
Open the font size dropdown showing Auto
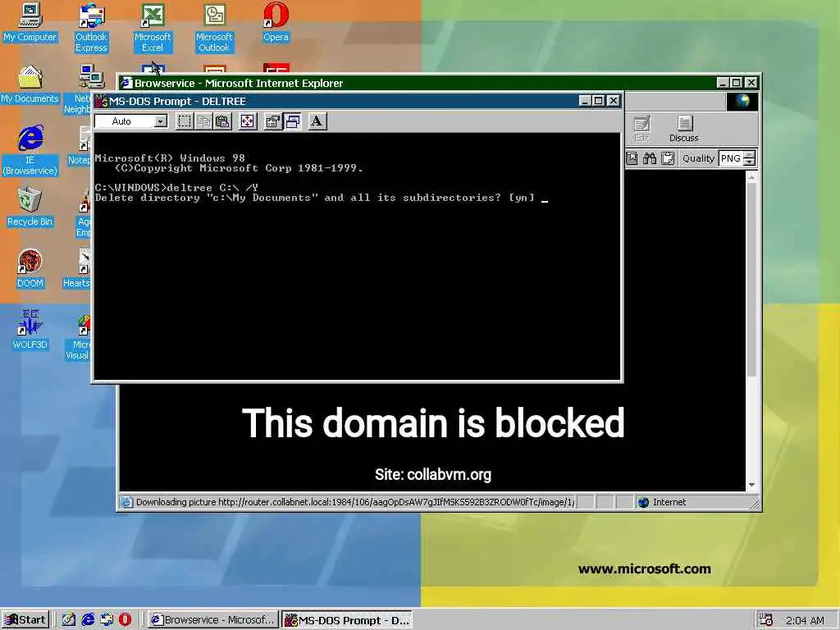pyautogui.click(x=131, y=121)
